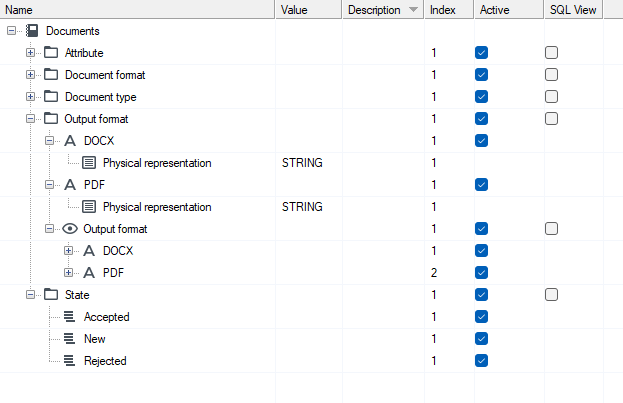This screenshot has width=623, height=403.
Task: Select the New state item
Action: (x=95, y=339)
